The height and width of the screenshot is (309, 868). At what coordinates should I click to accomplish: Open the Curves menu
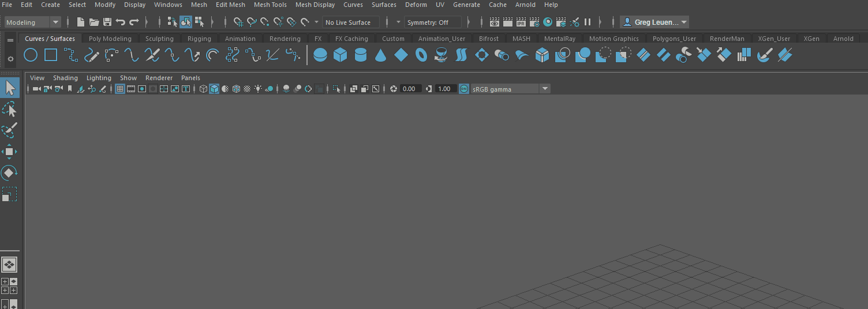tap(353, 5)
